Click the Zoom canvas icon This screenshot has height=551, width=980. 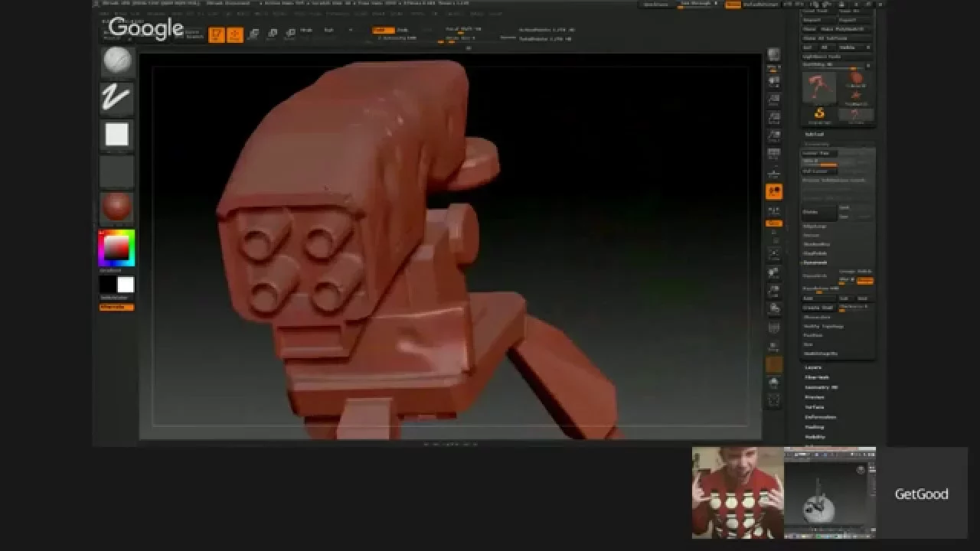[x=774, y=99]
